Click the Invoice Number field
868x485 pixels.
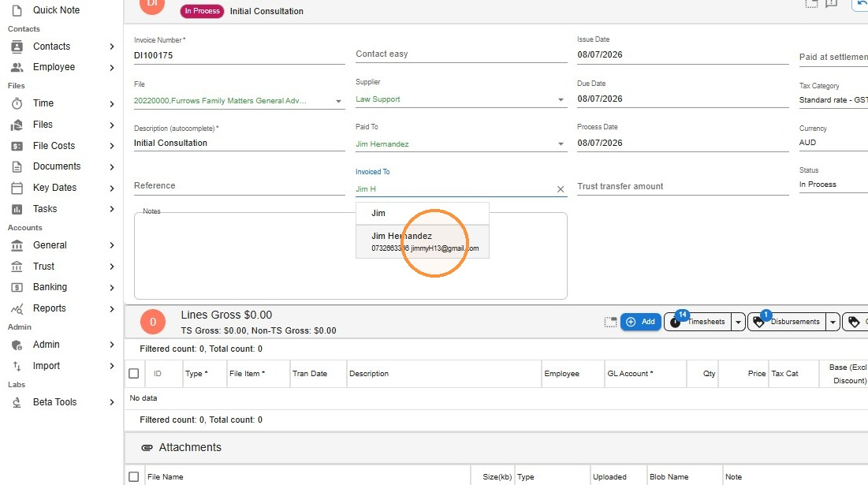tap(239, 55)
